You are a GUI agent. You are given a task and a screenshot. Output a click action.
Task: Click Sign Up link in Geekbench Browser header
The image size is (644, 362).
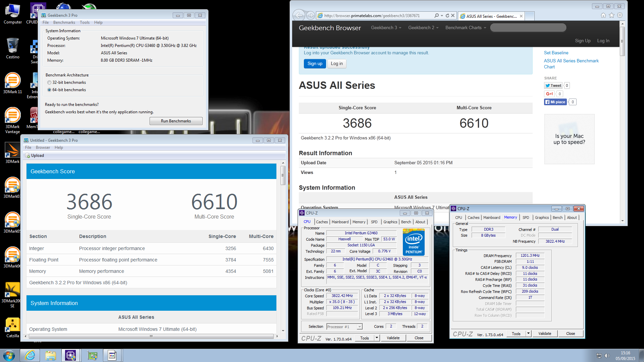tap(583, 41)
